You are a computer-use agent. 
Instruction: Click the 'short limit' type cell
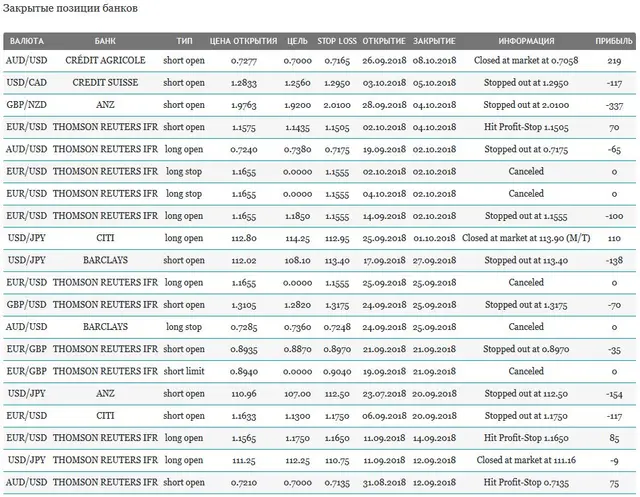pos(184,371)
